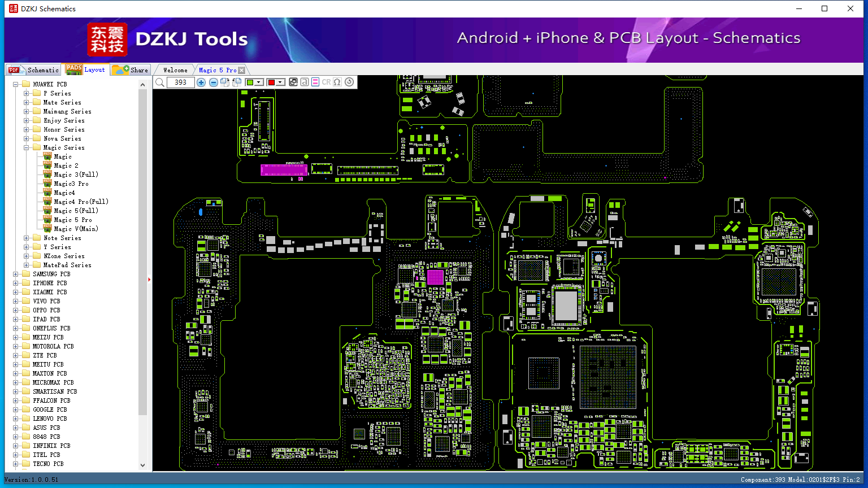Click the red color swatch
The image size is (868, 488).
pos(271,82)
